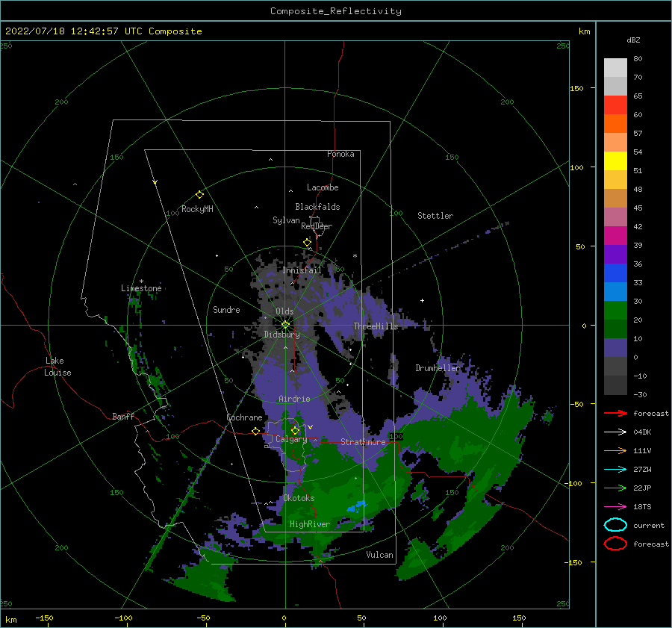Screen dimensions: 672x628
Task: Click the Composite_Reflectivity title text
Action: [x=336, y=11]
